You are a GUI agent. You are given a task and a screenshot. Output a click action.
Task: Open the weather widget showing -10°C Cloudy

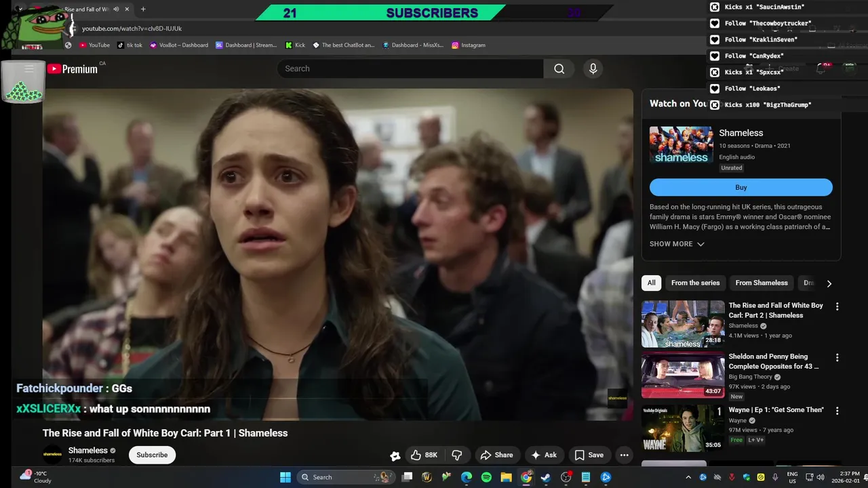point(37,477)
